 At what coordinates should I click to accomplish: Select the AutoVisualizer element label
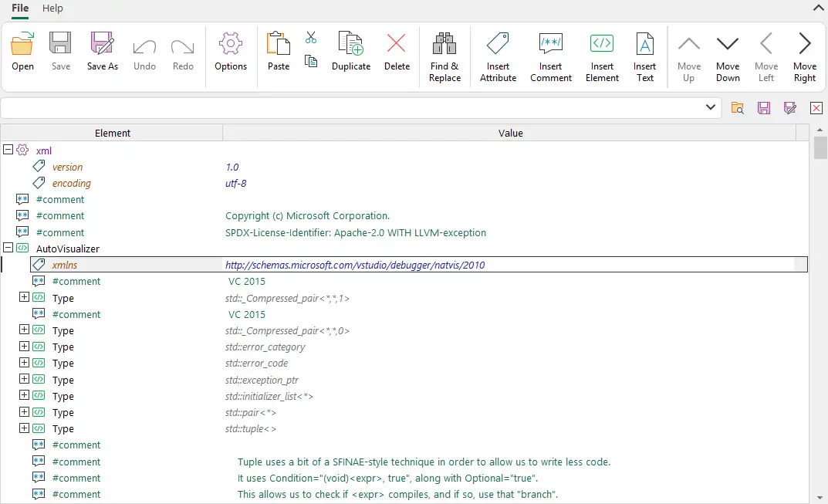[x=68, y=249]
